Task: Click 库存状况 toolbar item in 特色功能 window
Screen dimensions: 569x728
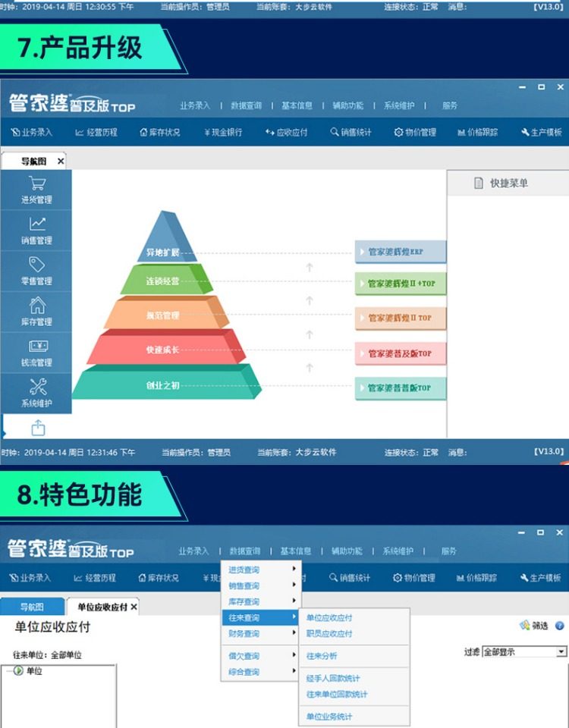Action: point(159,578)
